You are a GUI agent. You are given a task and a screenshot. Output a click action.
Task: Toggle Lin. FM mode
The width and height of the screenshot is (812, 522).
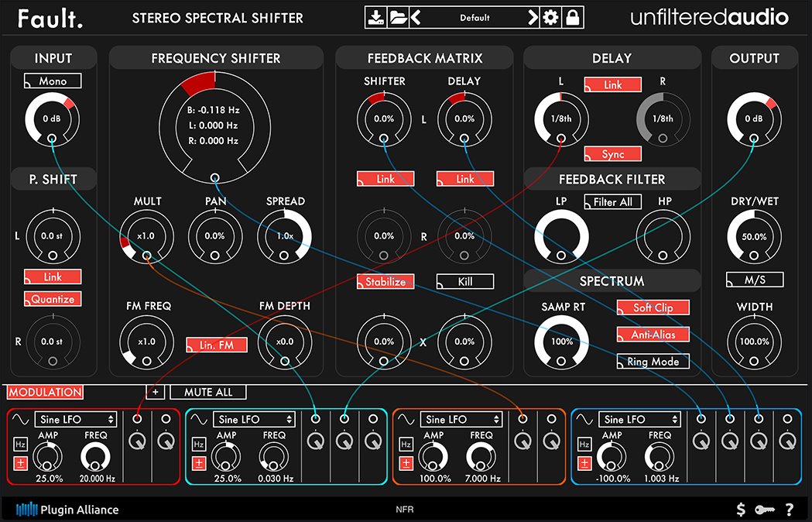point(217,345)
